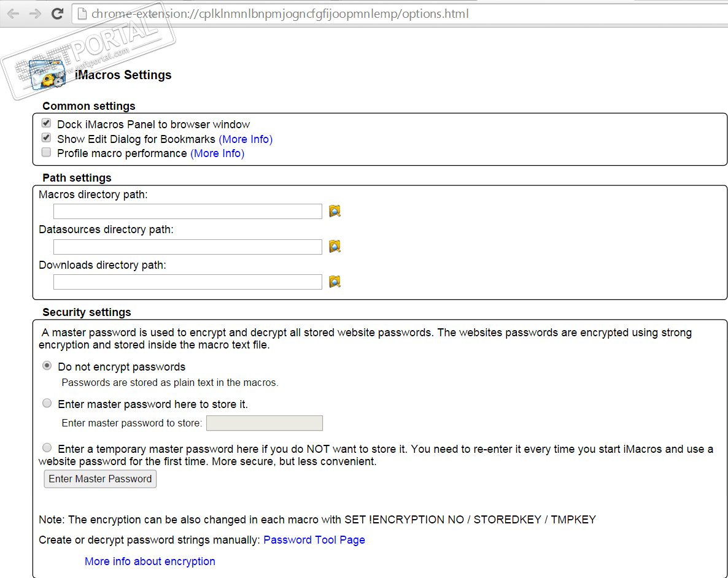Open More Info link for macro performance
Viewport: 728px width, 578px height.
coord(217,153)
